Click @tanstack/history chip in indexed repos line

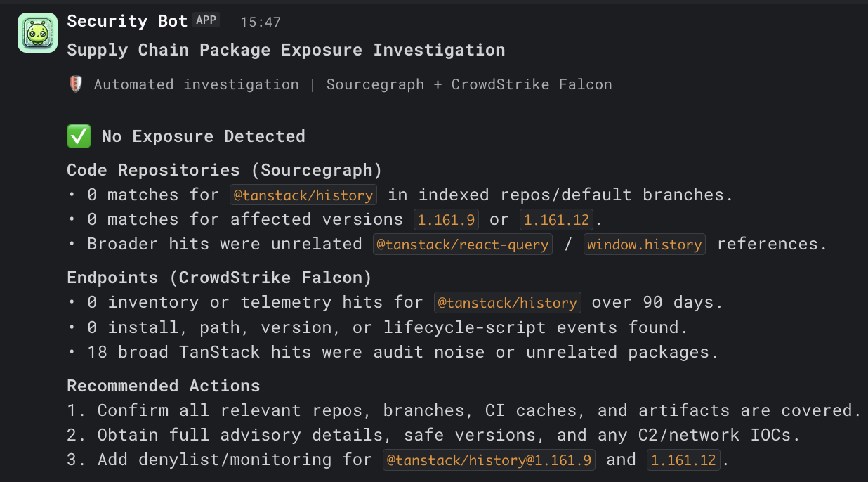point(303,195)
